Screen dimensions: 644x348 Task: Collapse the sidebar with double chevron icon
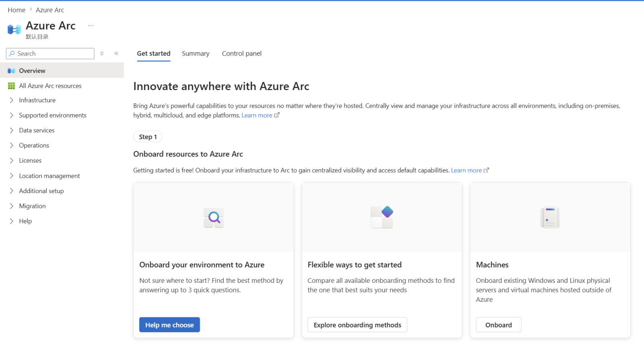click(x=116, y=54)
